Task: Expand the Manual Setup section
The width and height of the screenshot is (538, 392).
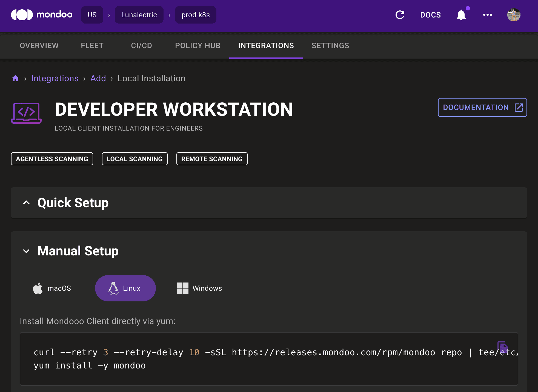Action: coord(26,251)
